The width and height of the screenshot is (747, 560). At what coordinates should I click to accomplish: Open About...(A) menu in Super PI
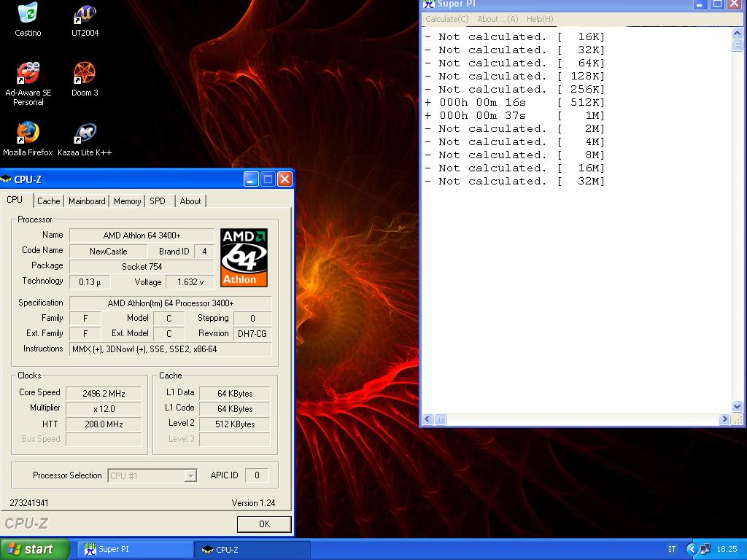point(498,19)
